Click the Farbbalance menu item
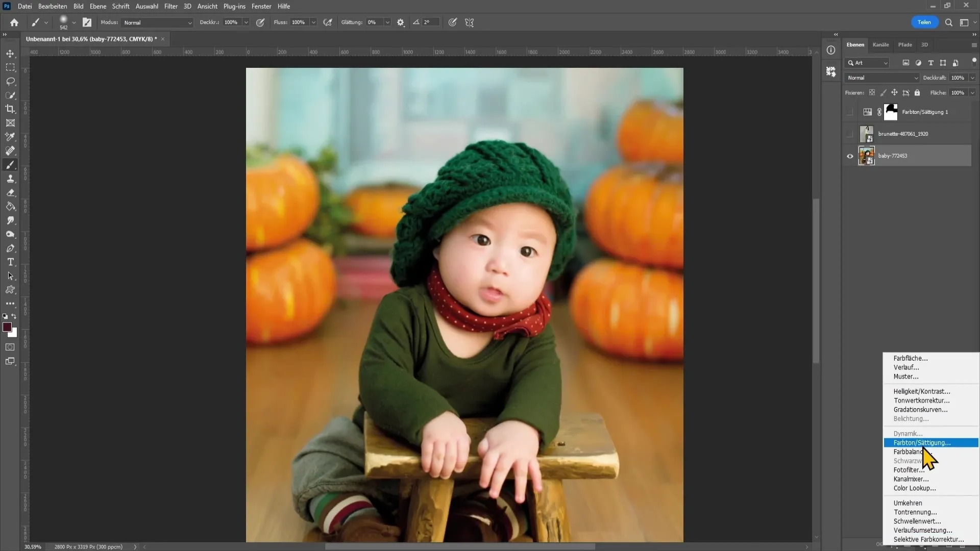This screenshot has height=551, width=980. point(912,452)
